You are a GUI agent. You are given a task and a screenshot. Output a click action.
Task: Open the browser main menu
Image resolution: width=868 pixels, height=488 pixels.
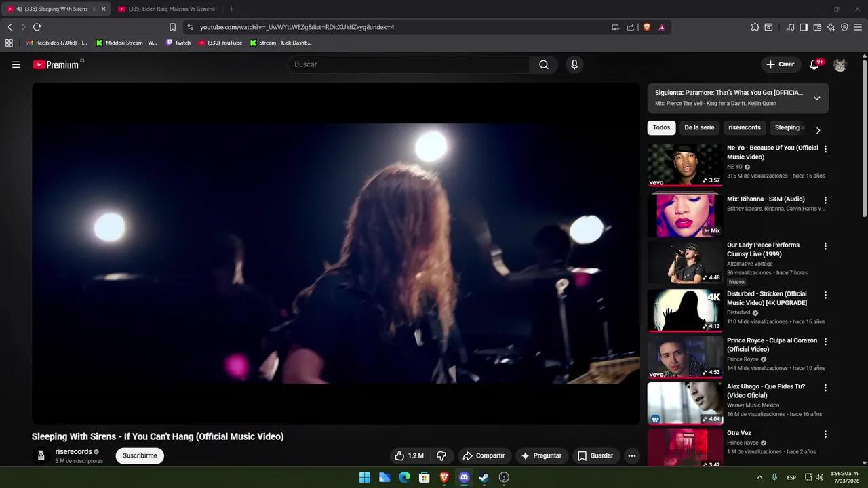[x=859, y=27]
